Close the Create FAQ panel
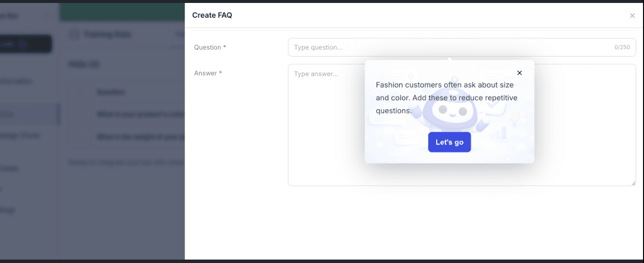 pos(632,16)
